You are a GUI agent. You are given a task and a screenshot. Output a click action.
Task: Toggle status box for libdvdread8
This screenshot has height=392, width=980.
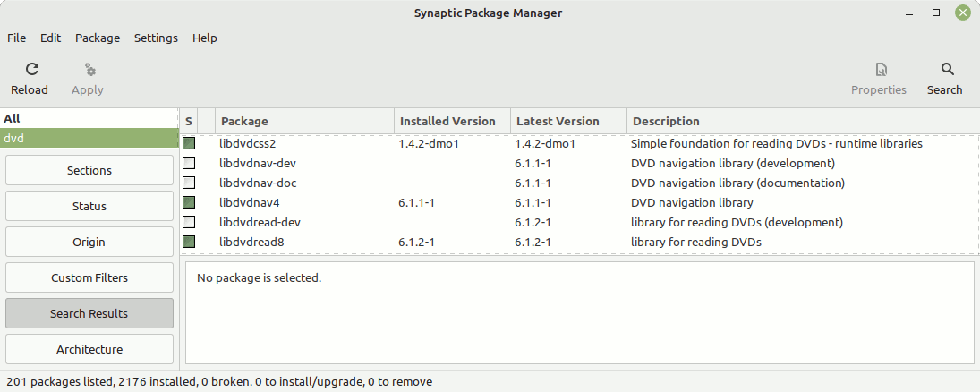coord(189,242)
